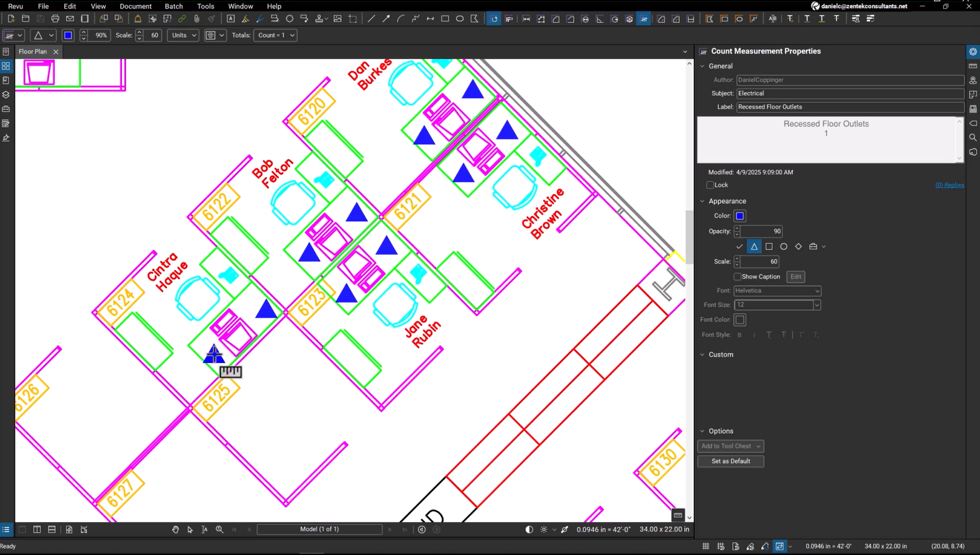Open the Search panel from right sidebar
Screen dimensions: 980x555
click(x=973, y=137)
